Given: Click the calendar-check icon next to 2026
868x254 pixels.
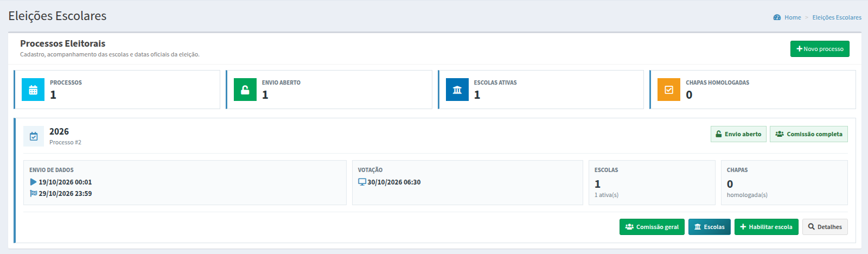Looking at the screenshot, I should (x=34, y=136).
